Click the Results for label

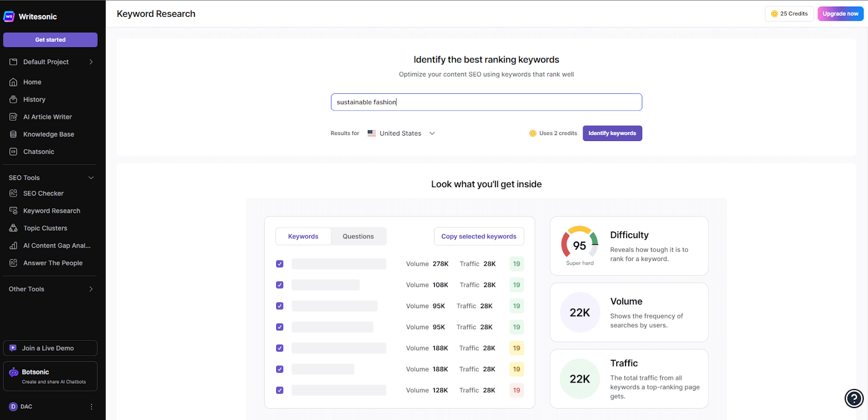tap(345, 133)
